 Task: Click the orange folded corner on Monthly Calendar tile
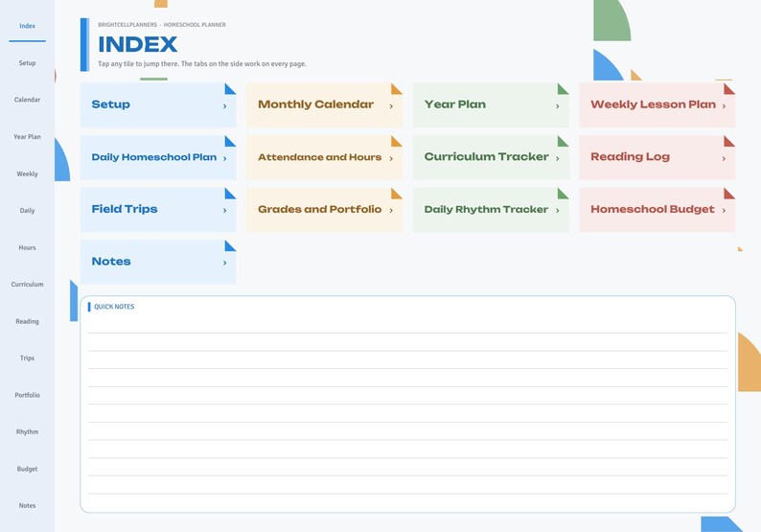(x=397, y=89)
